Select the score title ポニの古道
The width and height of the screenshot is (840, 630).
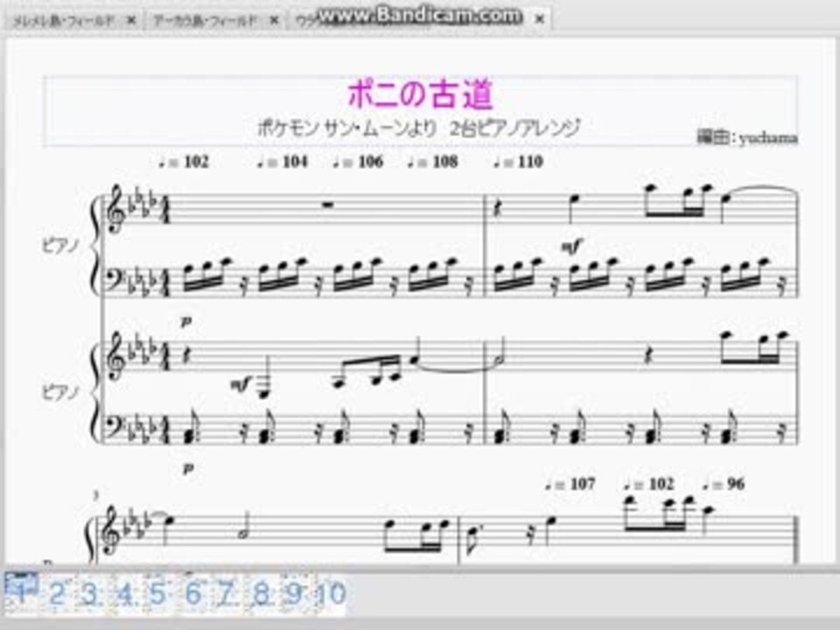tap(421, 94)
